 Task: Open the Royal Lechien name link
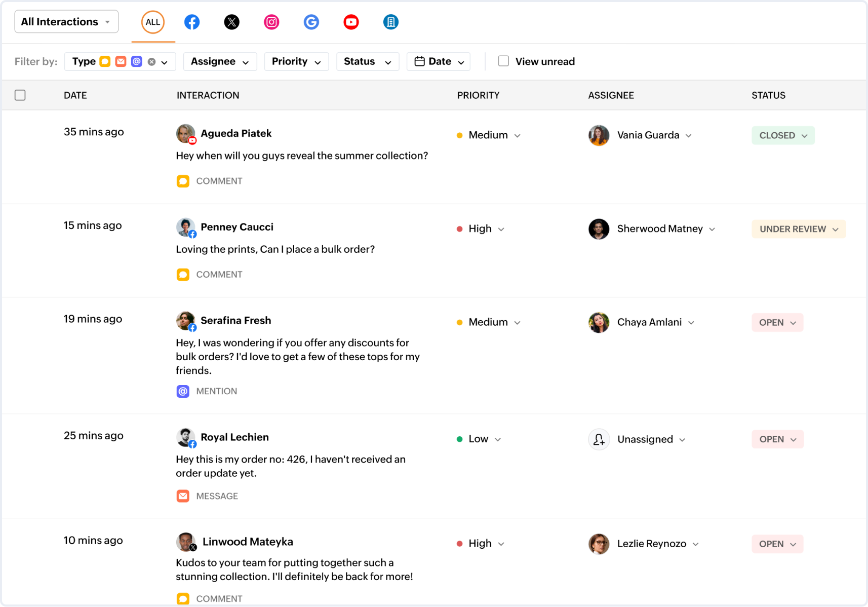point(234,437)
